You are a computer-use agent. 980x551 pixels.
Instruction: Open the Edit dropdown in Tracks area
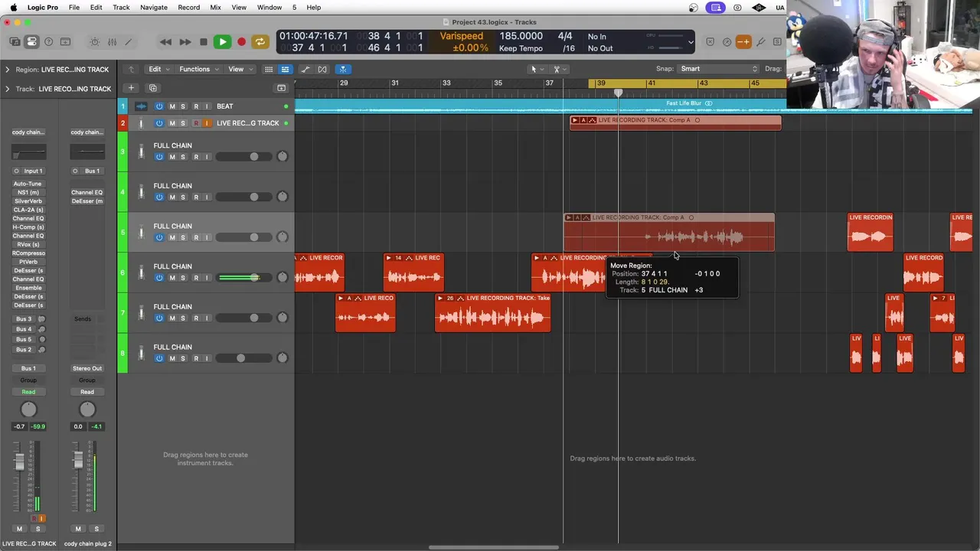pos(158,69)
